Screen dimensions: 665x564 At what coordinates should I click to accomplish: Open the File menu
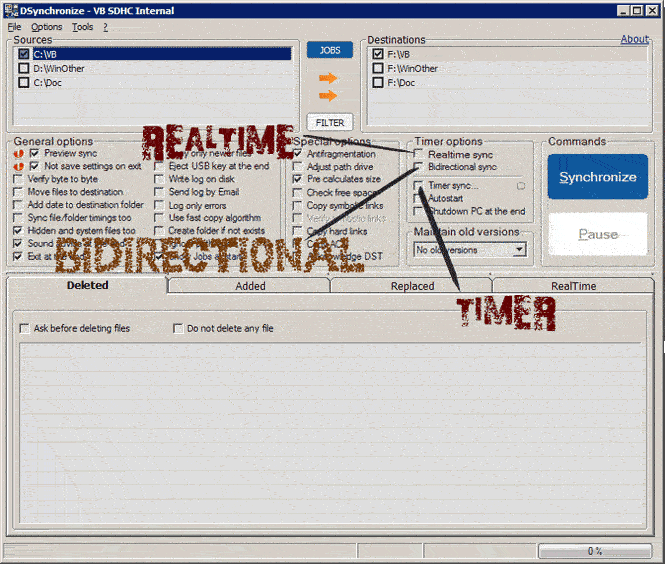14,27
